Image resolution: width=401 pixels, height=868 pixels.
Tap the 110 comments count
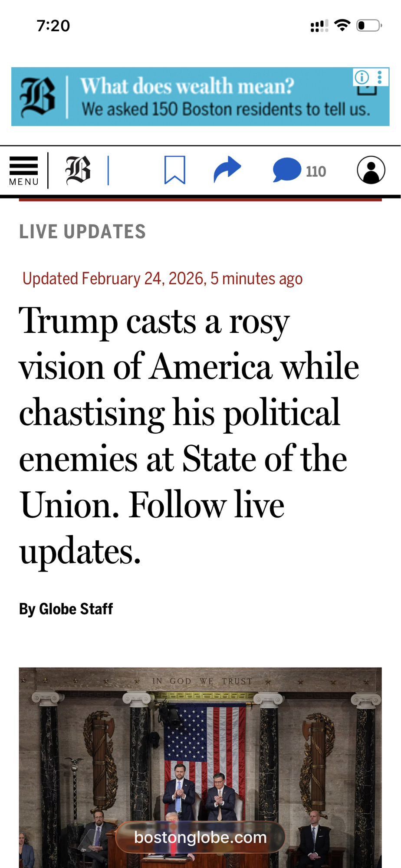(316, 172)
